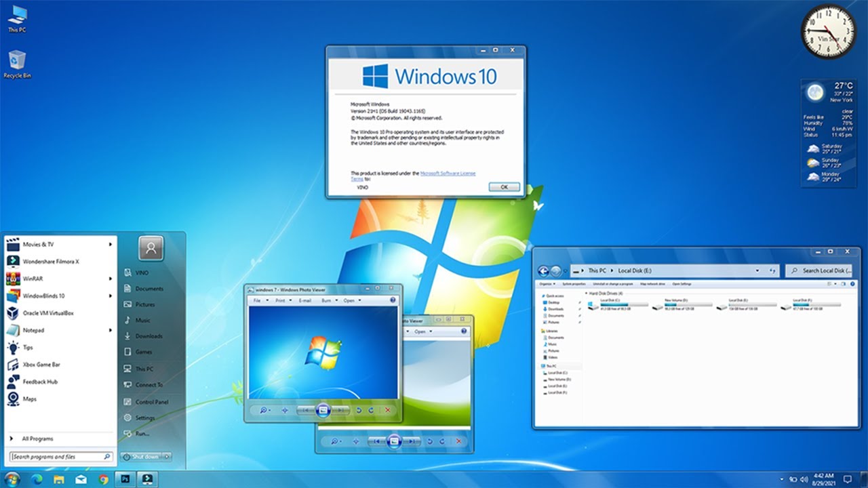The height and width of the screenshot is (488, 868).
Task: Click Actual size button in front Photo Viewer
Action: [285, 410]
